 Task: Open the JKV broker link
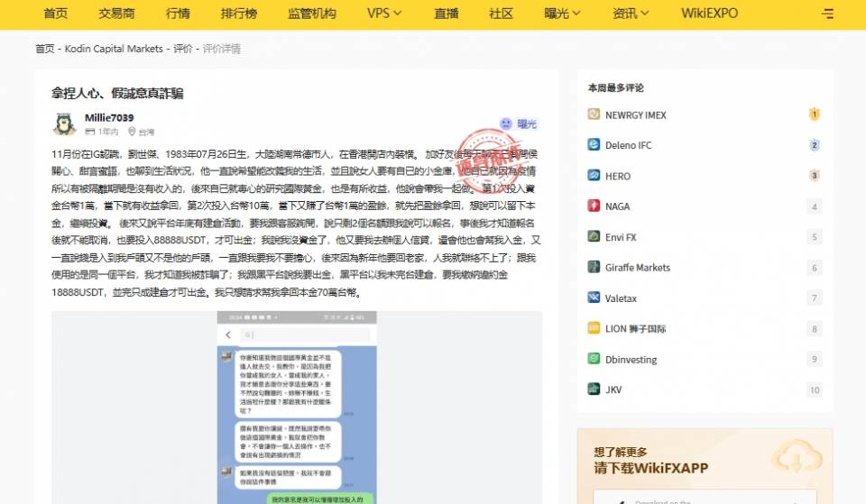[613, 389]
